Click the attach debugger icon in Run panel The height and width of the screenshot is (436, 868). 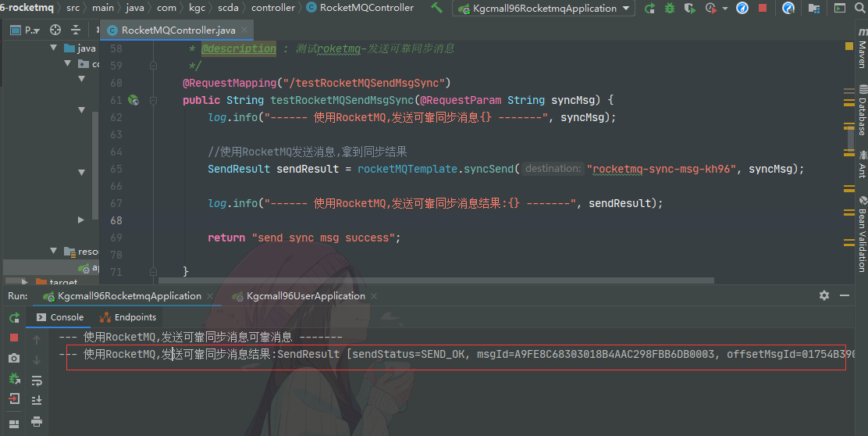pyautogui.click(x=14, y=378)
